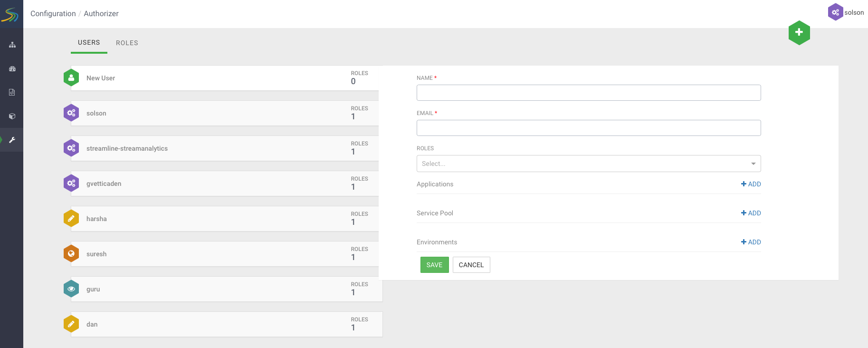This screenshot has height=348, width=868.
Task: Click the green plus hexagon button
Action: (x=799, y=32)
